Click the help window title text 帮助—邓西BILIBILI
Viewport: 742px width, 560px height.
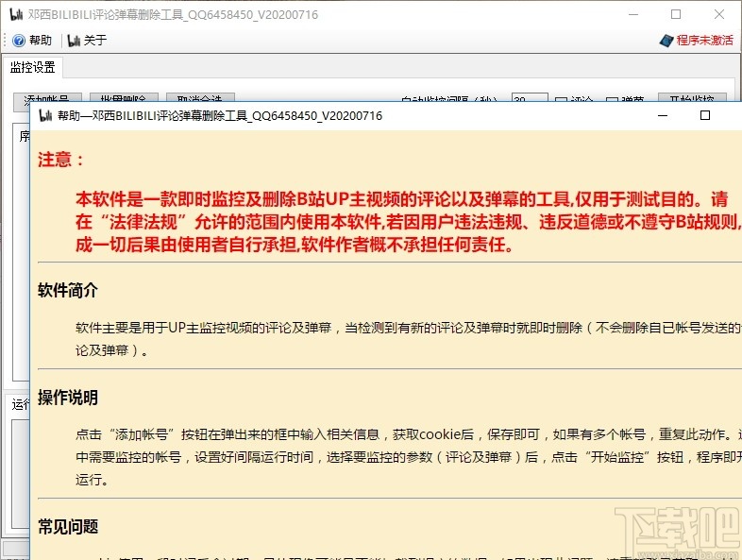pyautogui.click(x=220, y=115)
